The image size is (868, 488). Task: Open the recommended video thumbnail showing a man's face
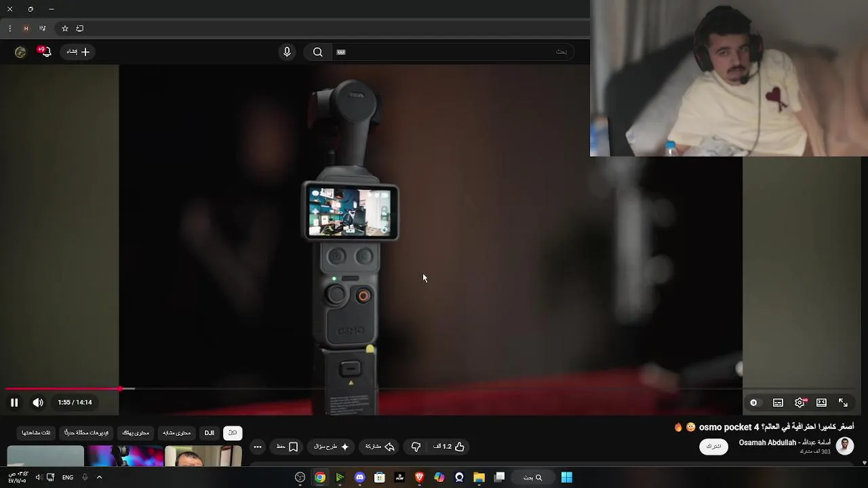click(203, 456)
